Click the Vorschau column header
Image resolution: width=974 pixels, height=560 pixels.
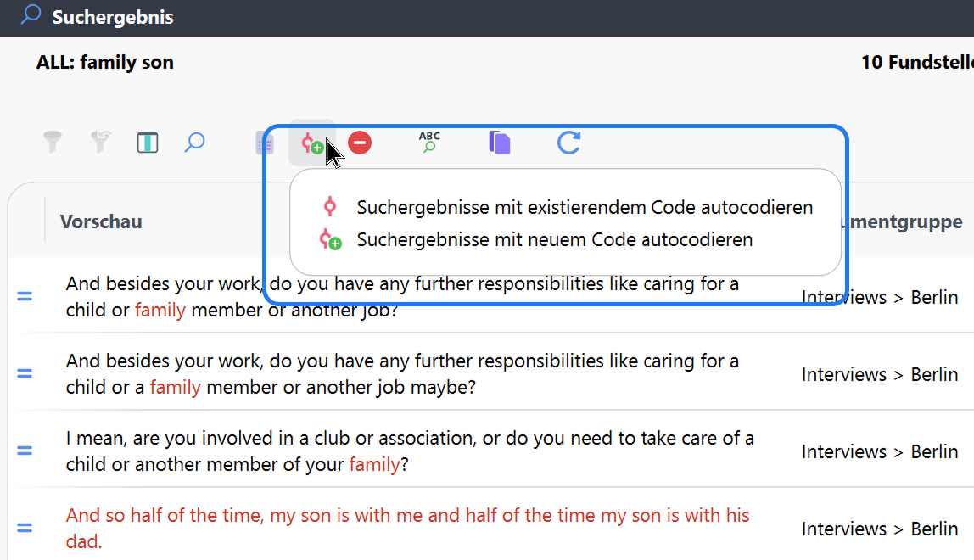pyautogui.click(x=101, y=222)
